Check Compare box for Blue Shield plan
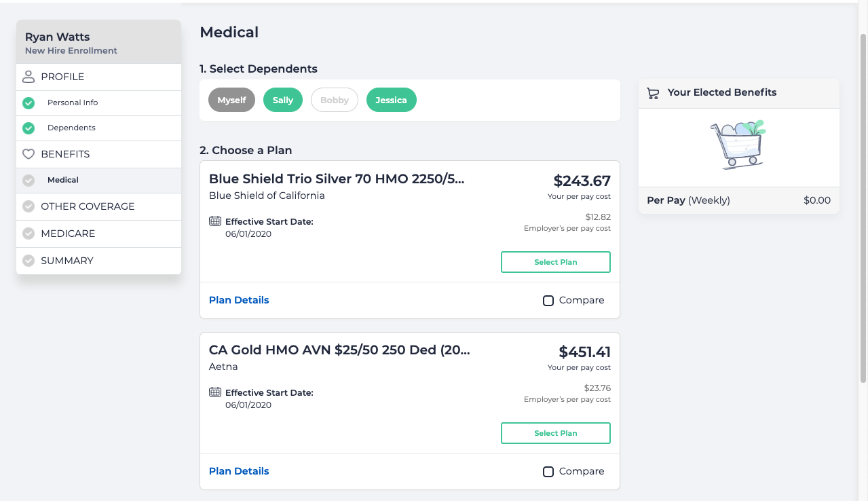 click(548, 301)
